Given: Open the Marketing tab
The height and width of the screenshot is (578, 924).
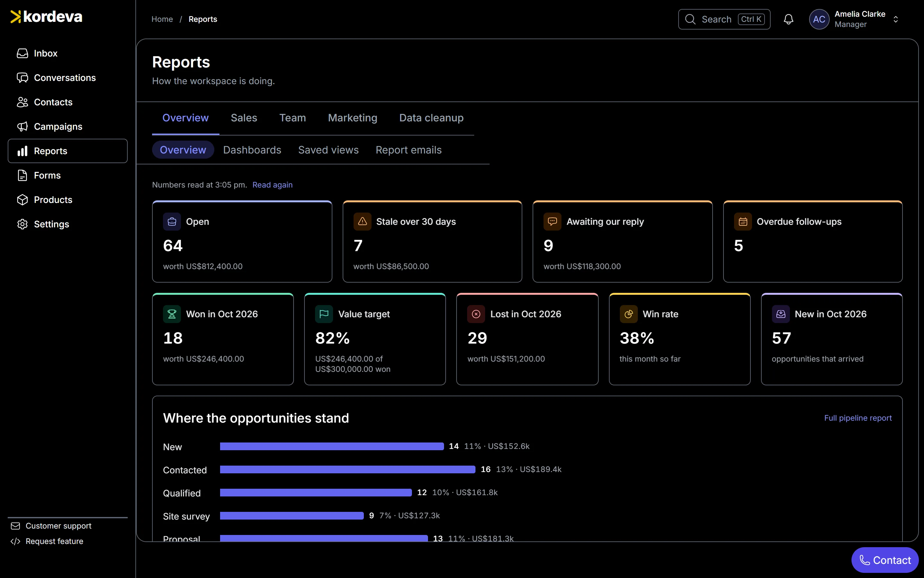Looking at the screenshot, I should pyautogui.click(x=352, y=118).
